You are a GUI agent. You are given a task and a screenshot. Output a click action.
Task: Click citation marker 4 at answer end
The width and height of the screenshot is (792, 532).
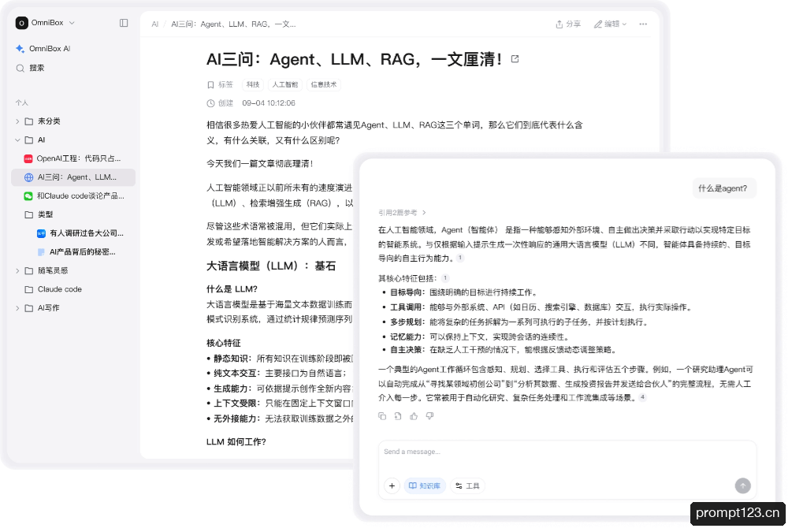click(642, 397)
